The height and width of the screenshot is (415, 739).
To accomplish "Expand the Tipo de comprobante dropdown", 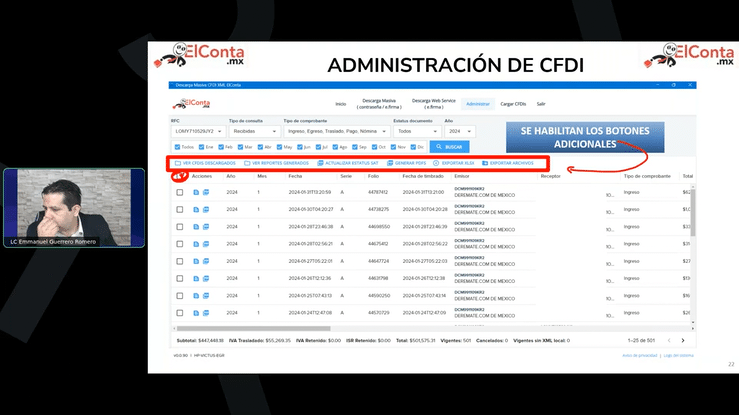I will pos(337,131).
